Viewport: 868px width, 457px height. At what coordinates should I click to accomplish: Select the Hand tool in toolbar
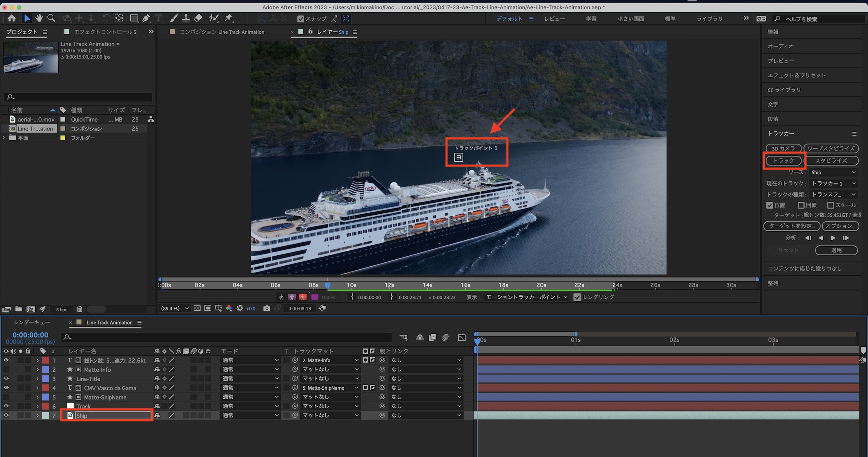(39, 18)
